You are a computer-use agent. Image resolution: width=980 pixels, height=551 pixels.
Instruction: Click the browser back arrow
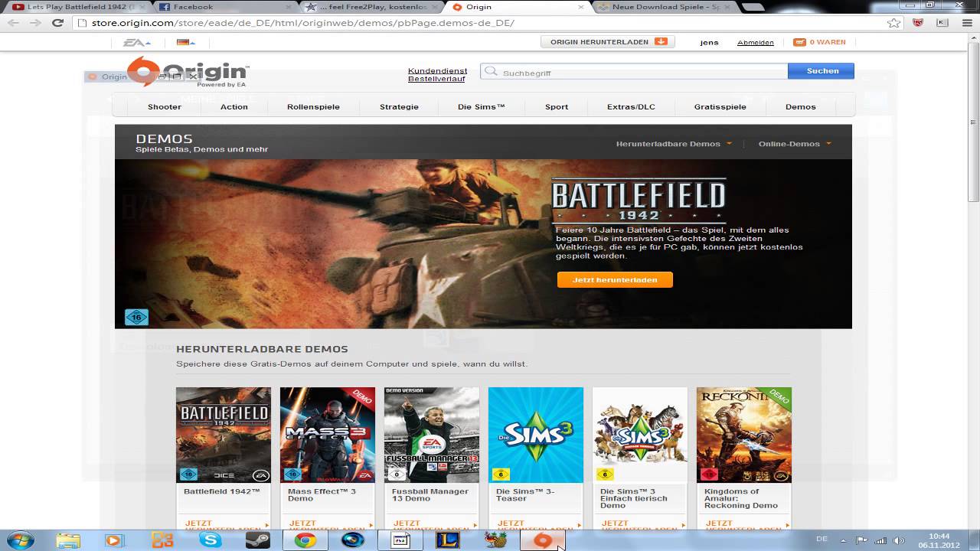click(13, 23)
